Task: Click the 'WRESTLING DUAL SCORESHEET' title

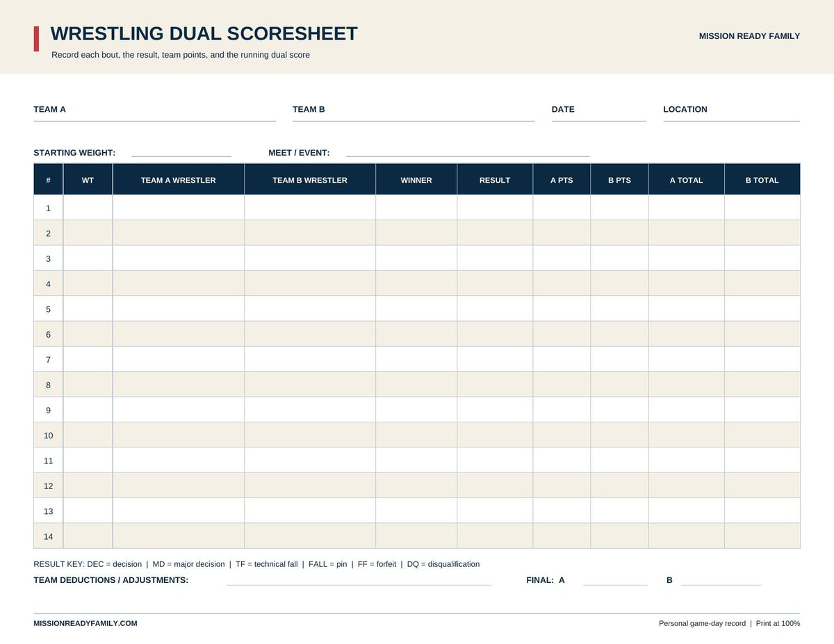Action: coord(204,33)
